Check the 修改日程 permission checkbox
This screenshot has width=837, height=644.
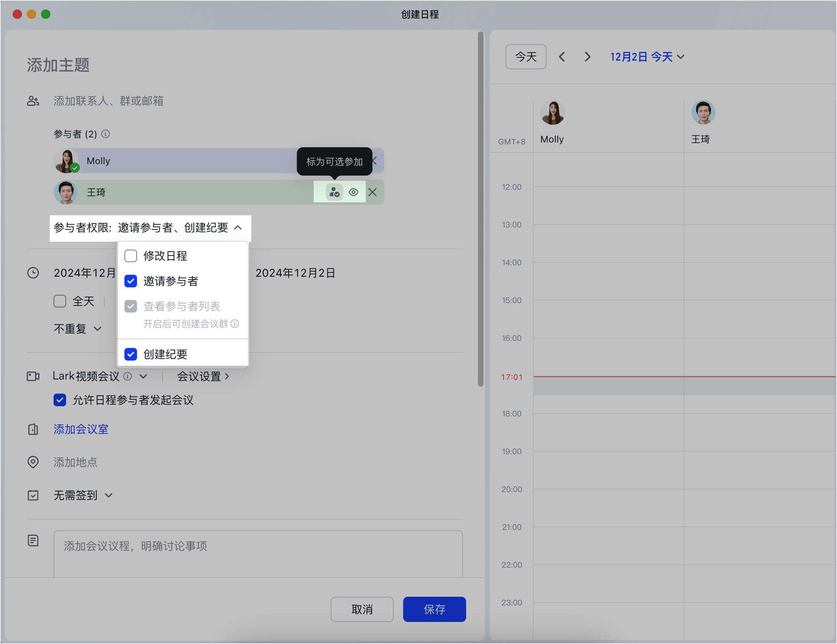(131, 256)
